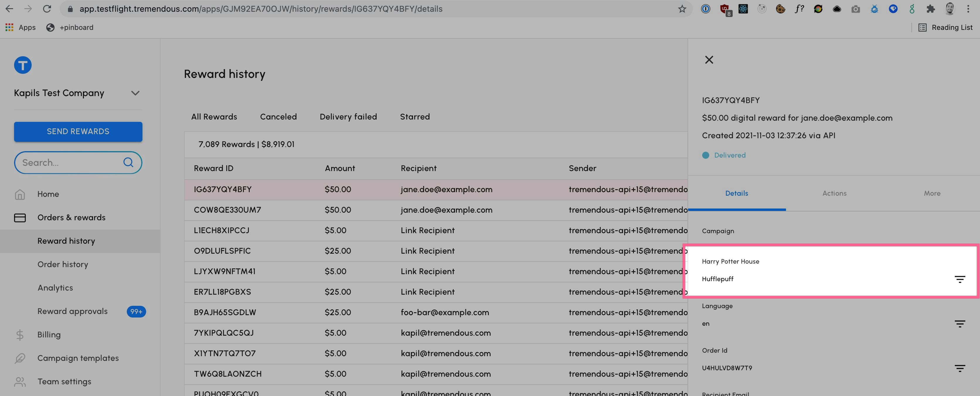Reload the page with refresh icon
The height and width of the screenshot is (396, 980).
point(47,9)
